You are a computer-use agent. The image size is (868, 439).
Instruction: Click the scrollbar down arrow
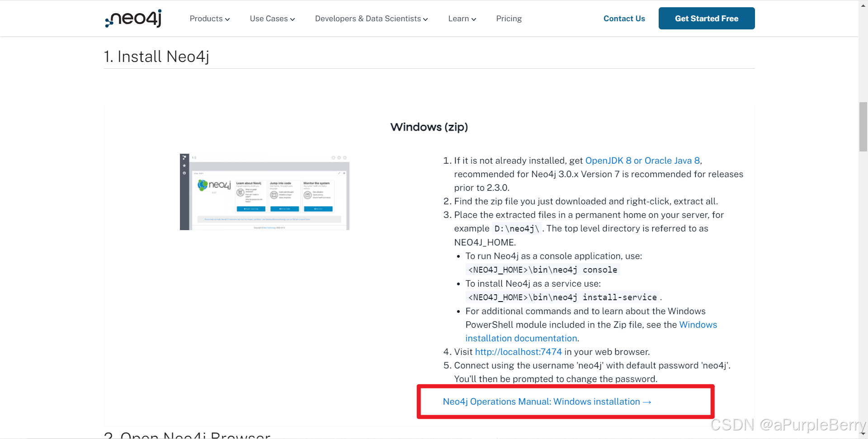tap(863, 434)
